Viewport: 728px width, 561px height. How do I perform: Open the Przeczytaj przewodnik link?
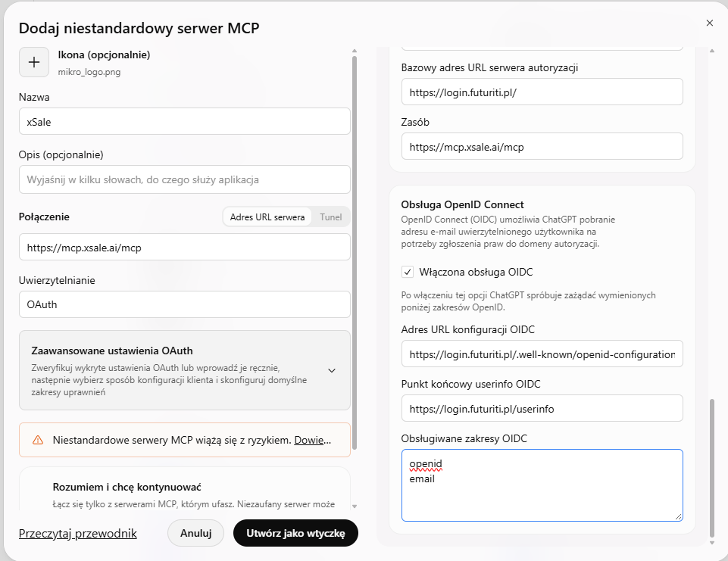(x=77, y=534)
